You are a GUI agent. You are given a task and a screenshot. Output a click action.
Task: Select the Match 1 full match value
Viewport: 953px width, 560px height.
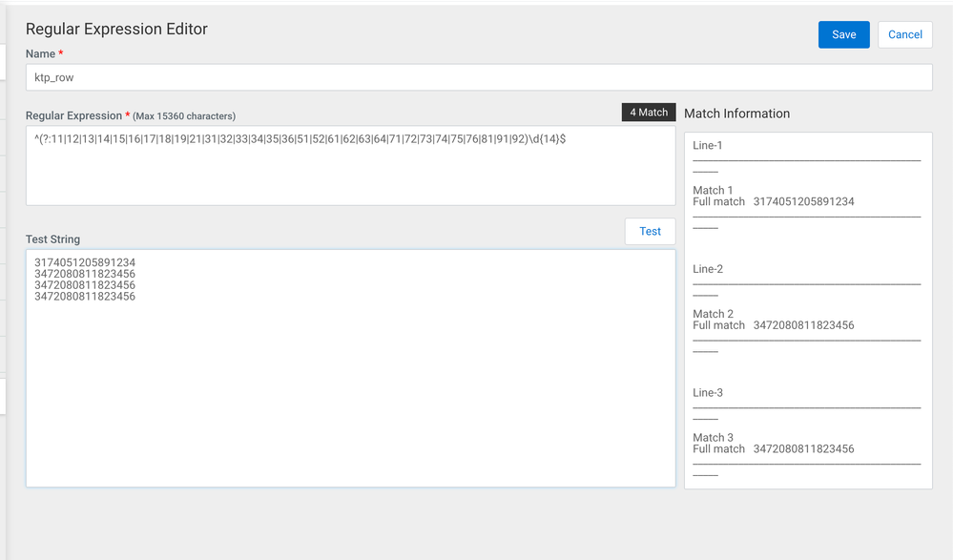[803, 201]
